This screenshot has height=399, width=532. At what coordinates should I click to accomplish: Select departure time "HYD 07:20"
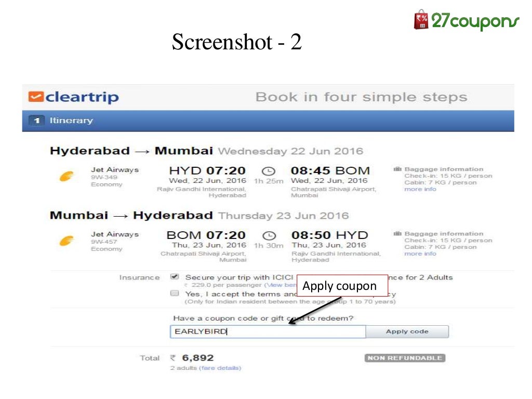pyautogui.click(x=207, y=170)
